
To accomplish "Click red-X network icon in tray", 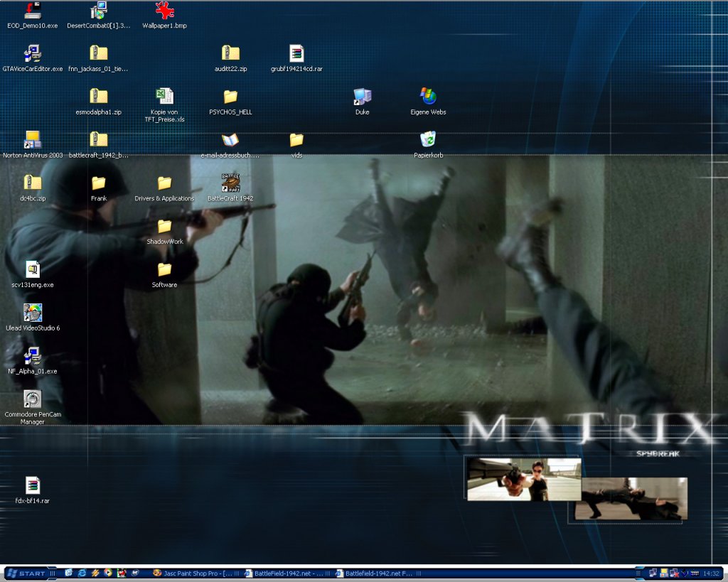I will [675, 573].
